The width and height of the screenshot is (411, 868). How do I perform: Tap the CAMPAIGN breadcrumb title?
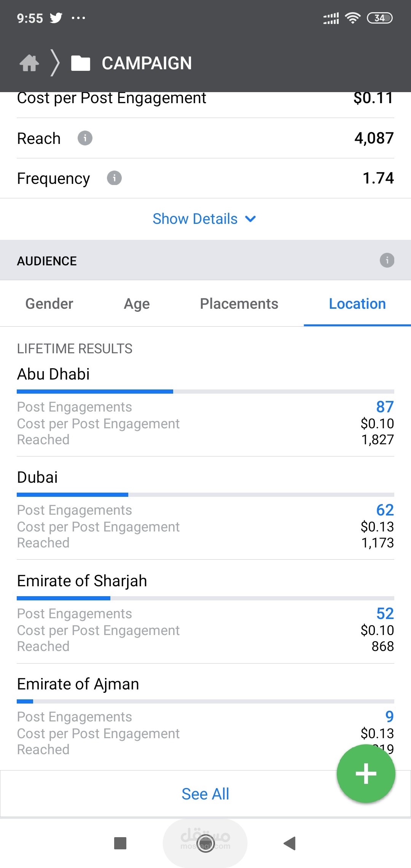pos(147,63)
